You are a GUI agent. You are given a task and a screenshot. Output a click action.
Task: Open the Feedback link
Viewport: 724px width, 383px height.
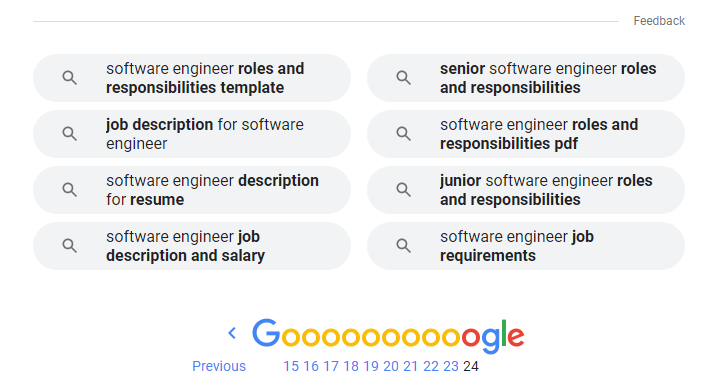click(659, 21)
